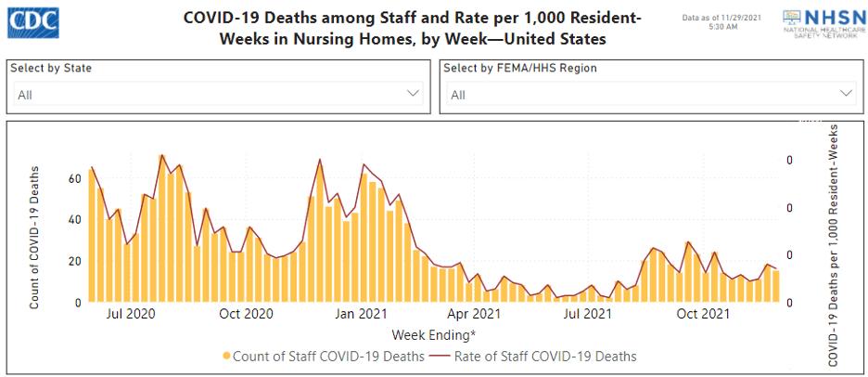Click the Jul 2021 x-axis label
Viewport: 868px width, 377px height.
pos(587,315)
